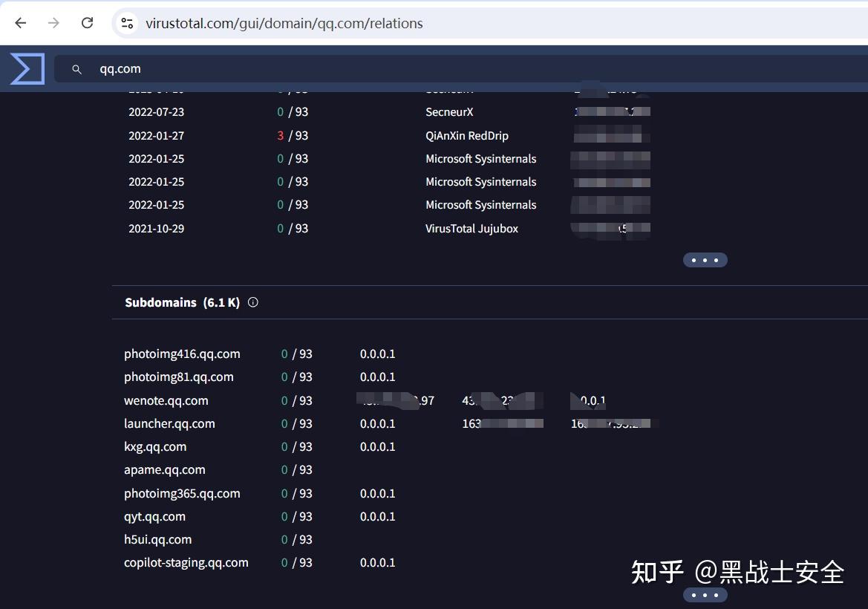Screen dimensions: 868x609
Task: Go back to the previous browser page
Action: 21,23
